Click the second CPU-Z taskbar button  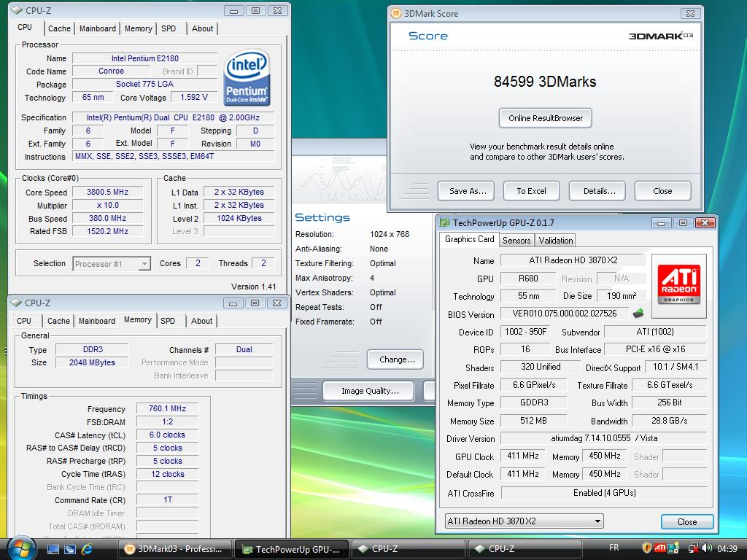click(x=525, y=550)
